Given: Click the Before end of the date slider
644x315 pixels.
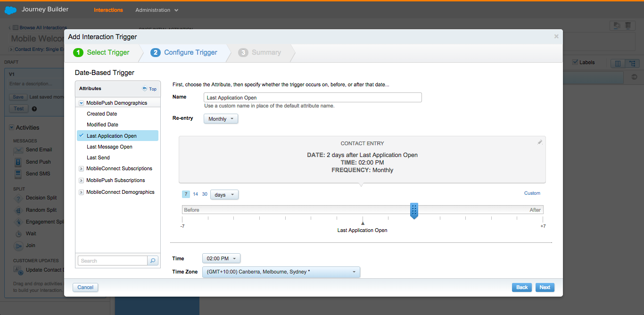Looking at the screenshot, I should pos(191,210).
